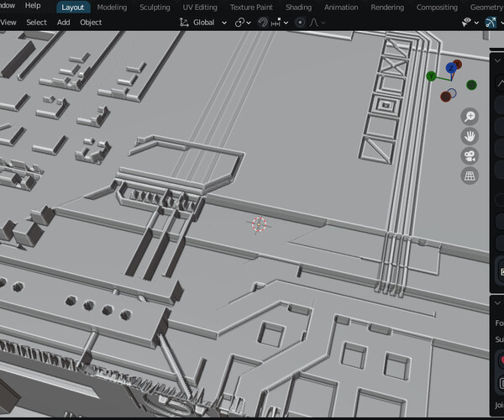Toggle the Show Gizmo button
Viewport: 504px width, 420px height.
pyautogui.click(x=491, y=23)
